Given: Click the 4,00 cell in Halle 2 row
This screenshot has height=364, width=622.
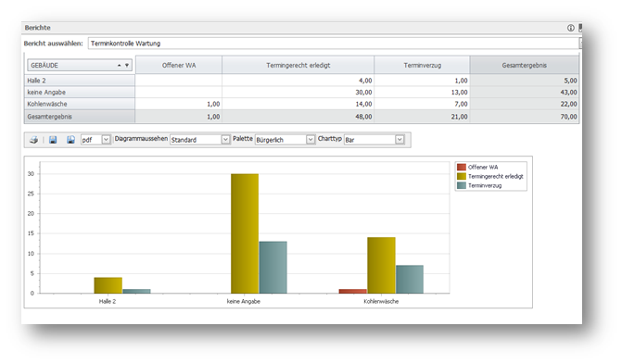Looking at the screenshot, I should [298, 81].
